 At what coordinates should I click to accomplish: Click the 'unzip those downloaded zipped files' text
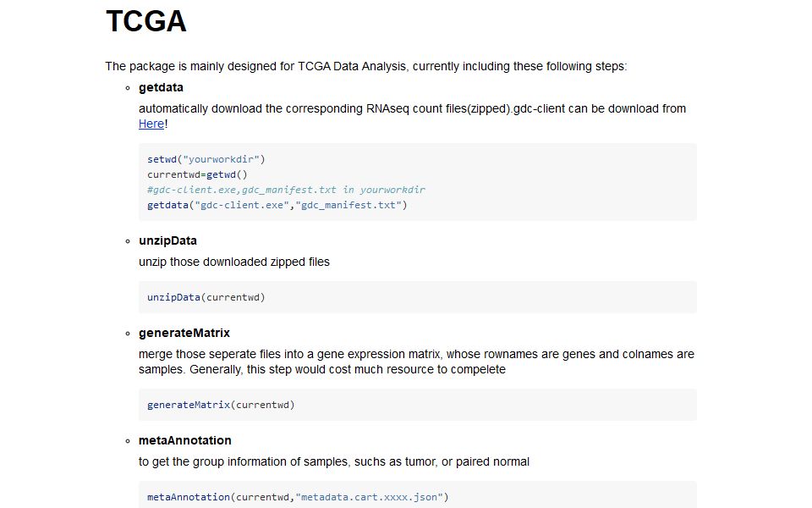click(234, 262)
